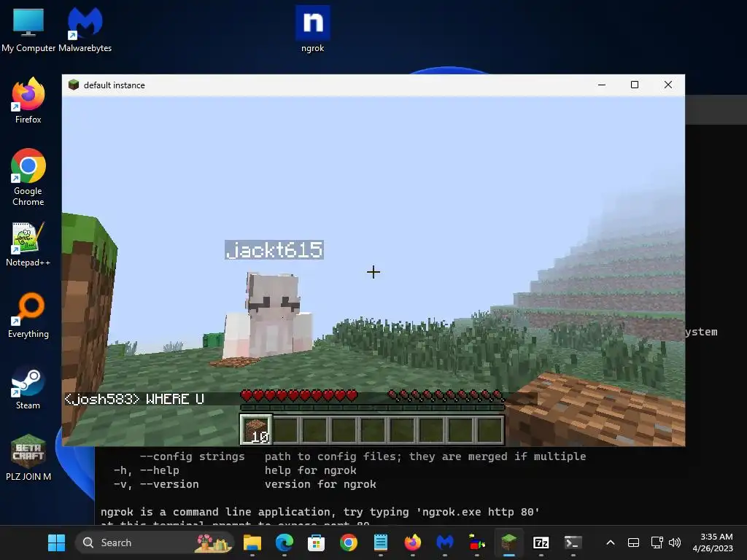Click the player health hearts bar
The height and width of the screenshot is (560, 747).
pos(299,395)
